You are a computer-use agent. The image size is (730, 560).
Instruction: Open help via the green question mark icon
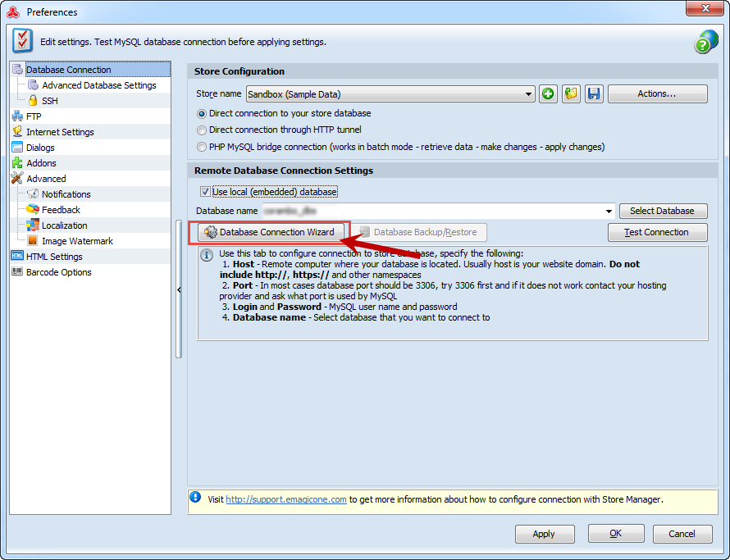tap(705, 43)
